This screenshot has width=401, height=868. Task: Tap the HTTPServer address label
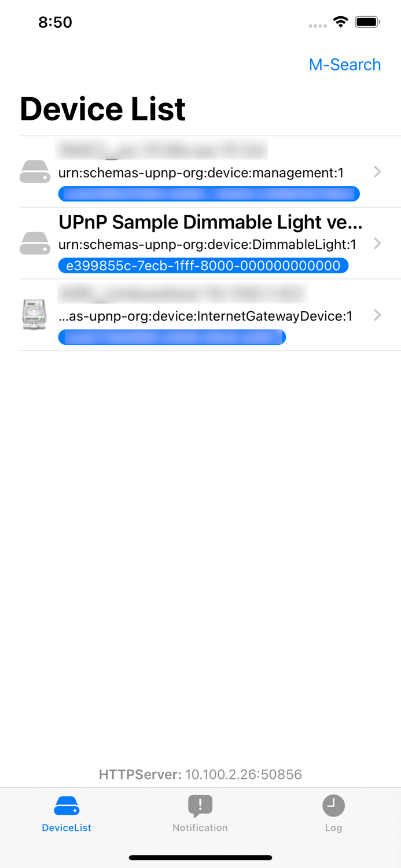point(200,774)
